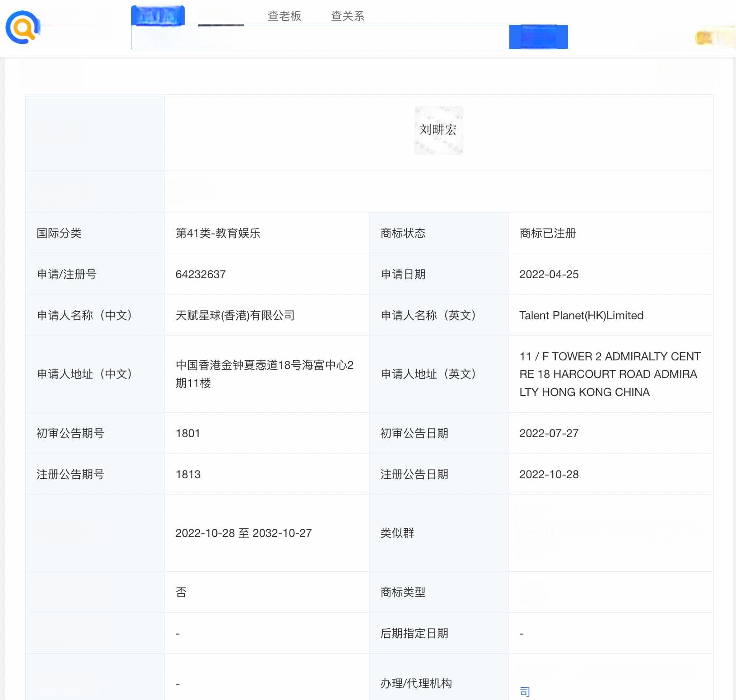Select validity period 2022-10-28 至 2032-10-27

[243, 533]
